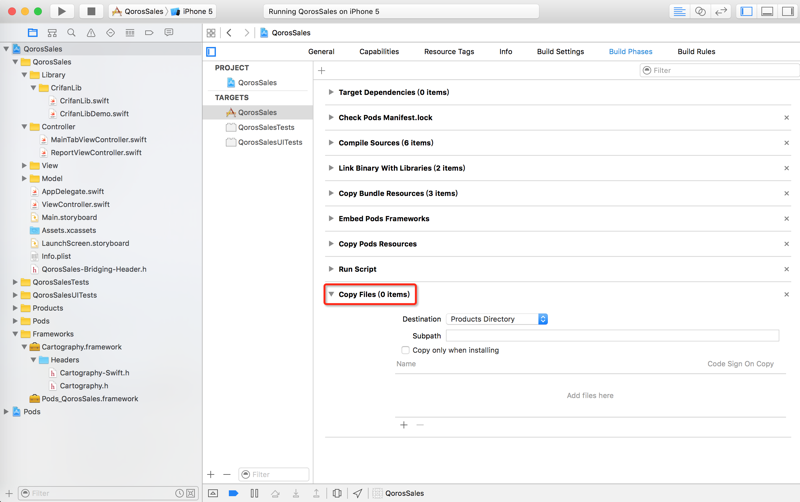Expand the Run Script phase

pyautogui.click(x=331, y=269)
